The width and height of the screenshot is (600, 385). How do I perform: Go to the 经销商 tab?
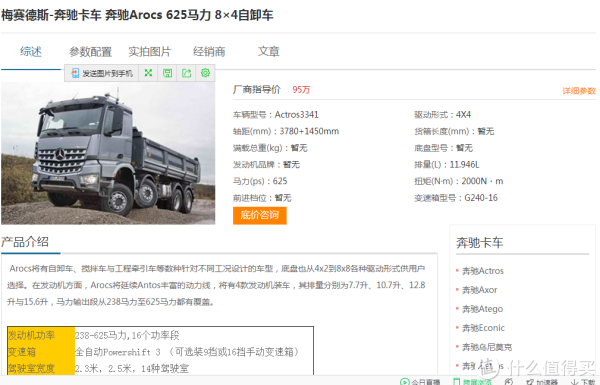point(209,51)
